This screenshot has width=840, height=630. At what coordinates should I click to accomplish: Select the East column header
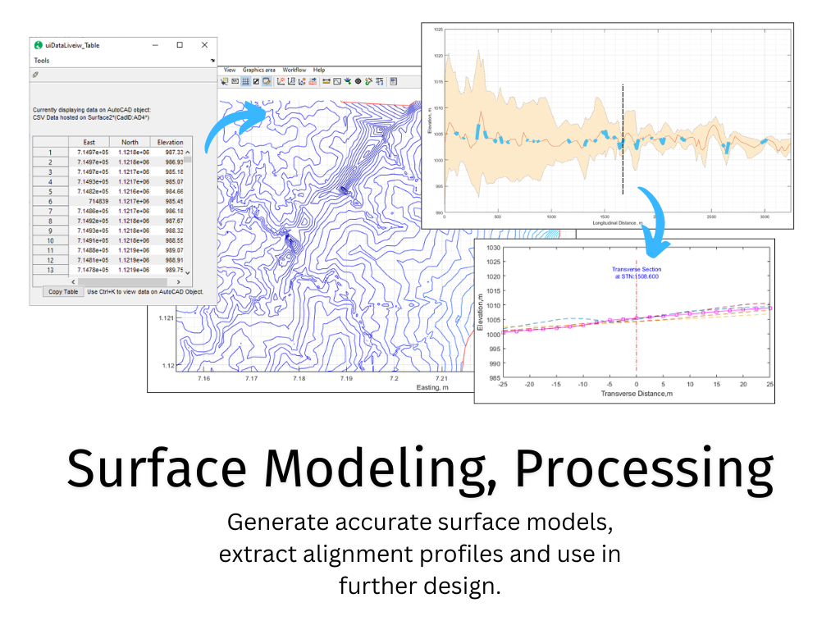[89, 142]
